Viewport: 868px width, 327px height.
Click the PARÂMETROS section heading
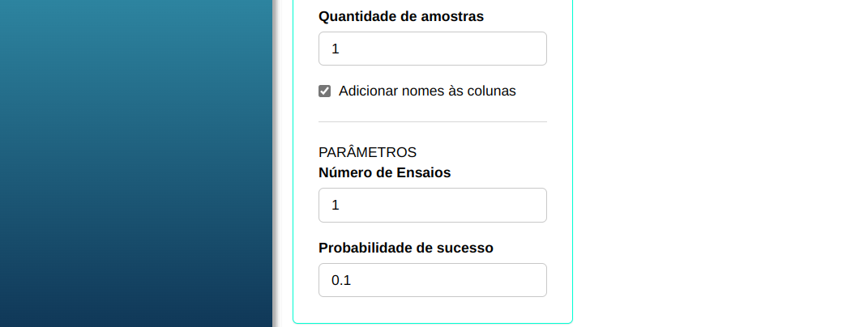[x=367, y=152]
